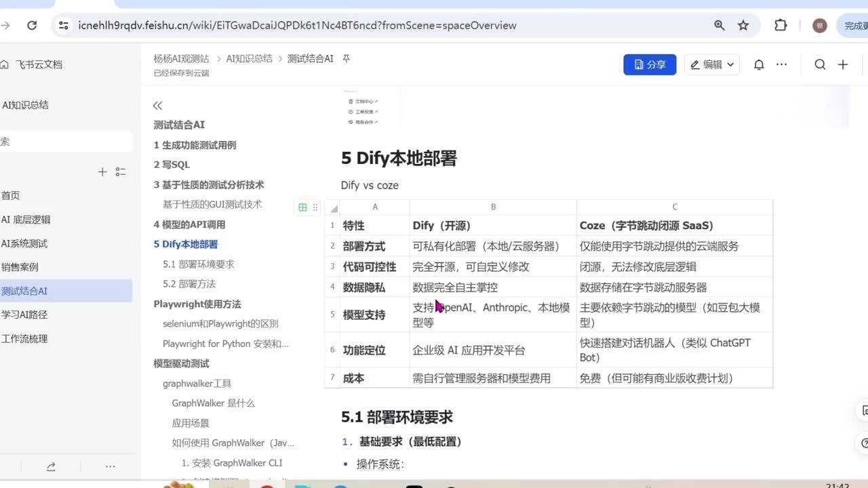Click the zoom control in the address bar
868x488 pixels.
[718, 25]
